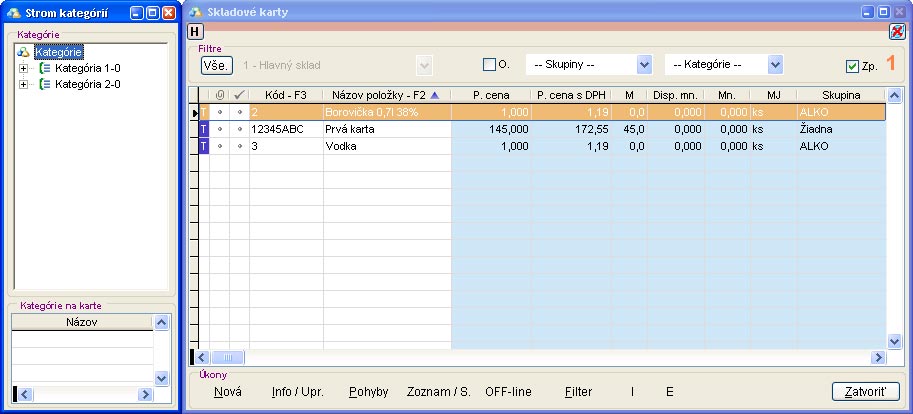Open the Kategórie filter dropdown

tap(774, 64)
